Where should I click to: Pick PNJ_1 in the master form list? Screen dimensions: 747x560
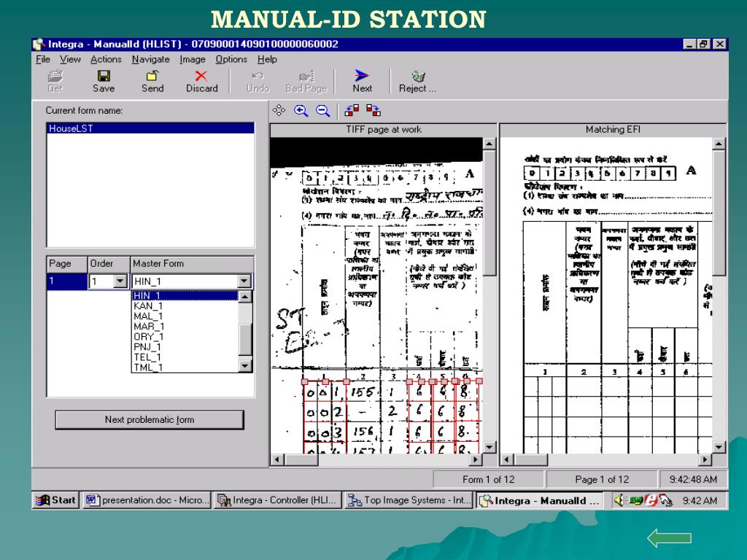point(185,346)
